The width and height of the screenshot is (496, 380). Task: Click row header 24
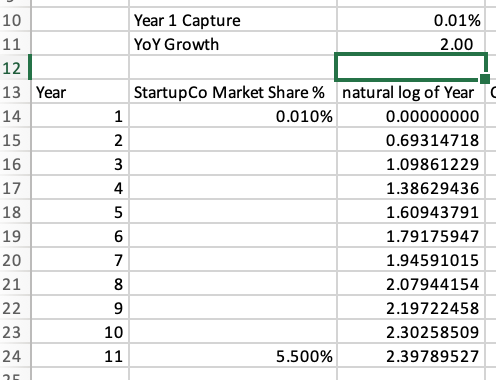[x=14, y=356]
